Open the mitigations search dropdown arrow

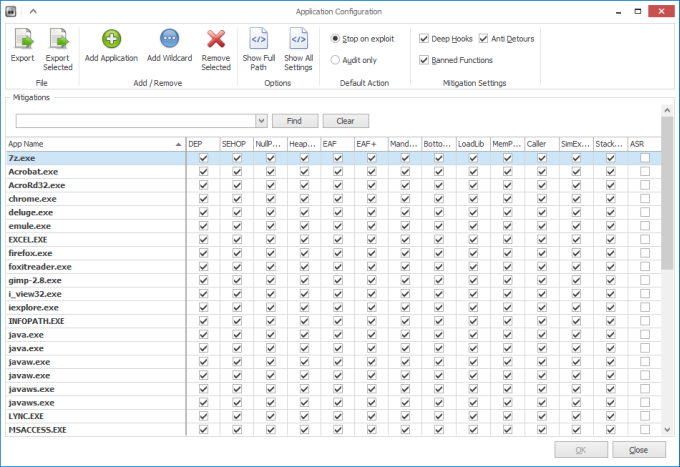(261, 121)
